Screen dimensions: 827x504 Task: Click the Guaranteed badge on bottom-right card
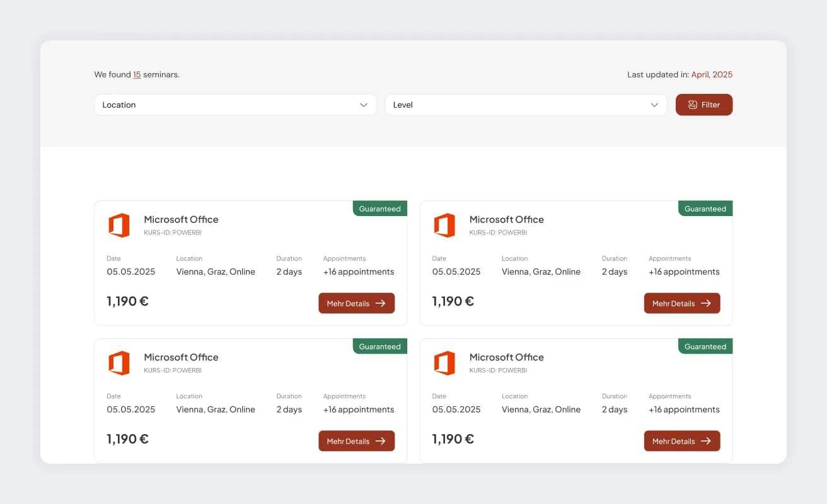point(705,346)
